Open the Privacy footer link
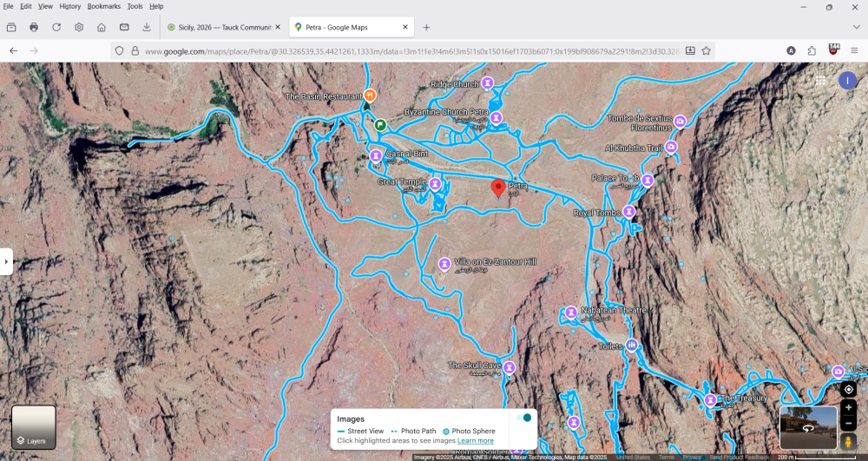Viewport: 868px width, 461px height. 692,458
